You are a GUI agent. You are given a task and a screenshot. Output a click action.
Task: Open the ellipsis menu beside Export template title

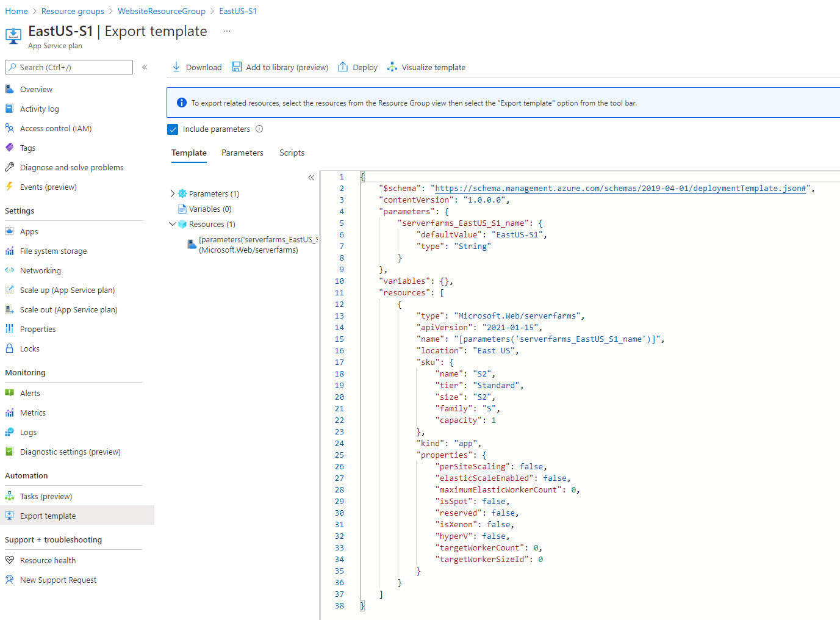tap(227, 31)
